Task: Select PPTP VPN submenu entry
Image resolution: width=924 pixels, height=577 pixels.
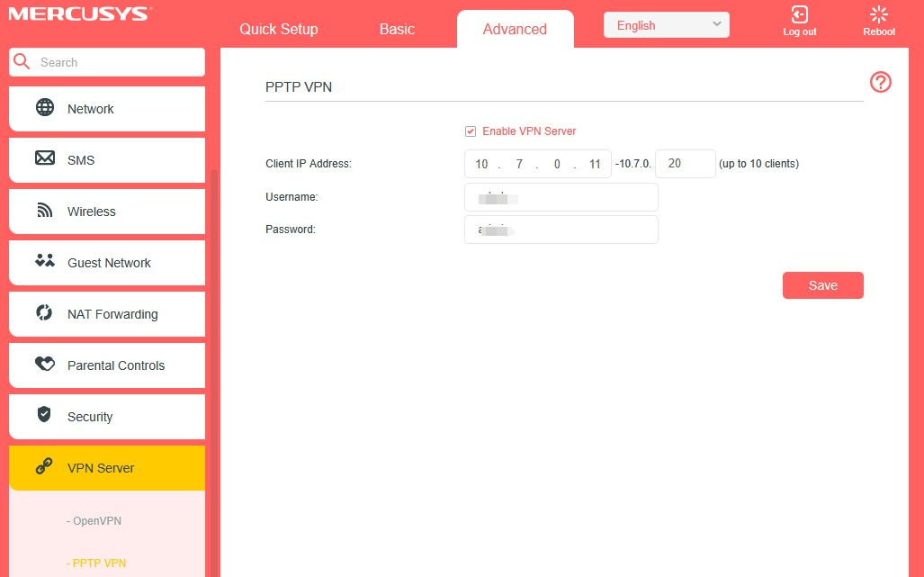Action: click(95, 563)
